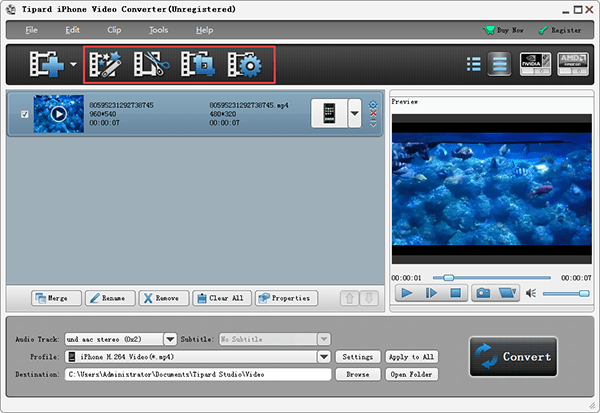Expand the Profile dropdown list
Viewport: 600px width, 413px height.
coord(324,357)
